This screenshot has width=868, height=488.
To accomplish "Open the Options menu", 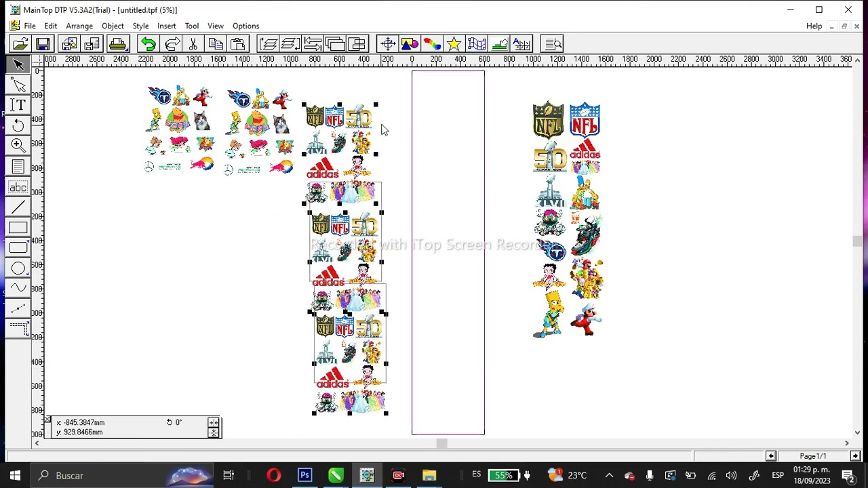I will 245,26.
